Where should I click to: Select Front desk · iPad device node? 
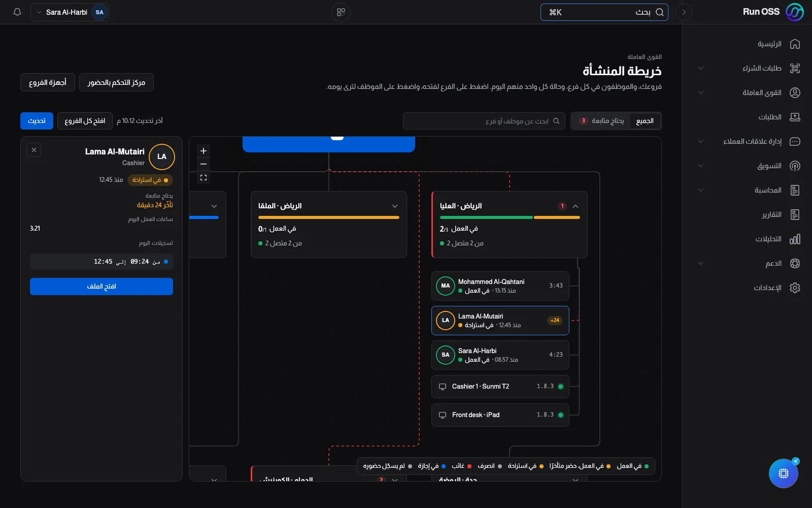coord(500,415)
